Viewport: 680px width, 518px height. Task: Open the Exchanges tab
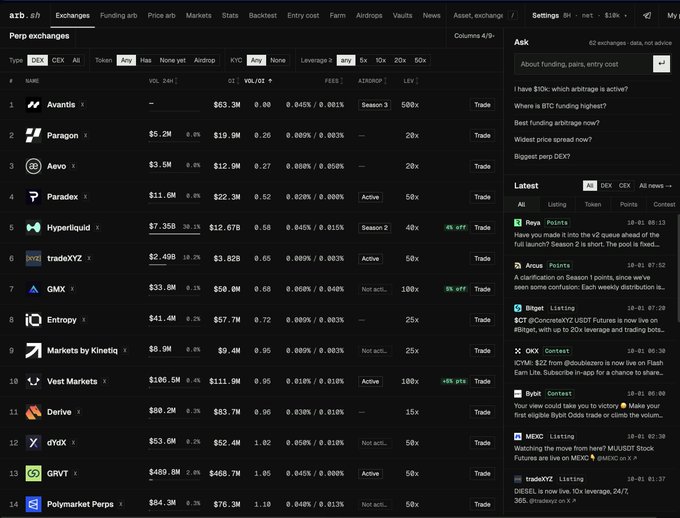tap(72, 16)
